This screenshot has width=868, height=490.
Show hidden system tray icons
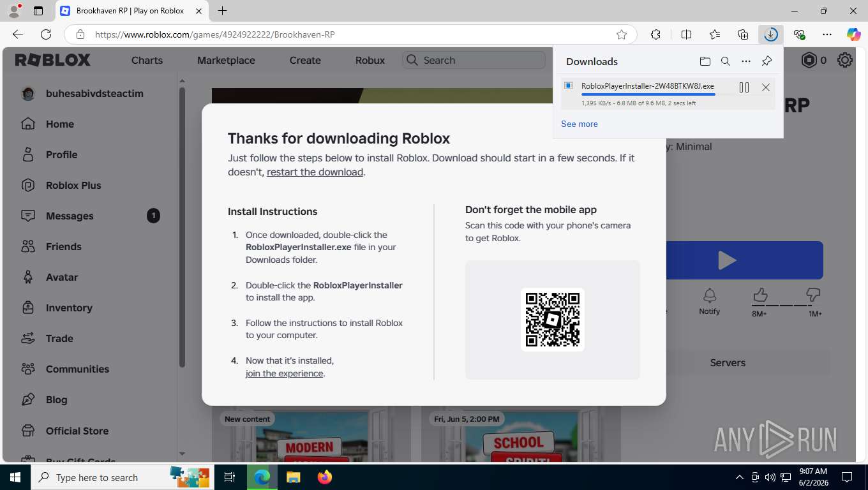(740, 477)
